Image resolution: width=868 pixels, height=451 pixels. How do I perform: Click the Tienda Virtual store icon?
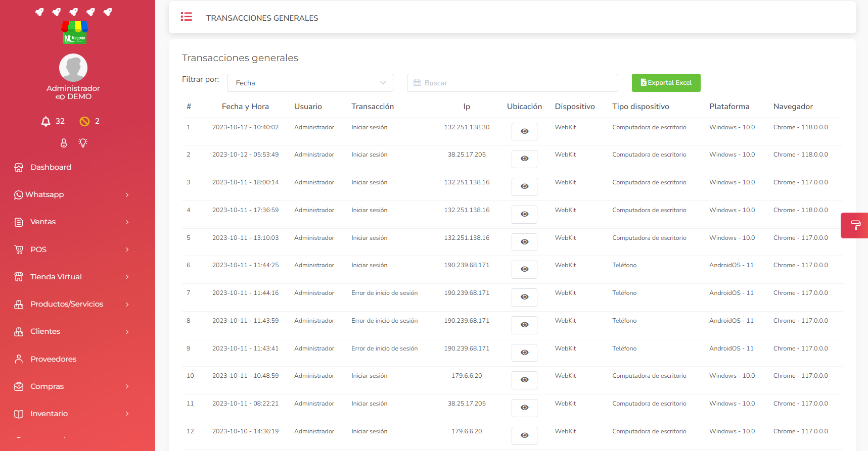(x=19, y=277)
